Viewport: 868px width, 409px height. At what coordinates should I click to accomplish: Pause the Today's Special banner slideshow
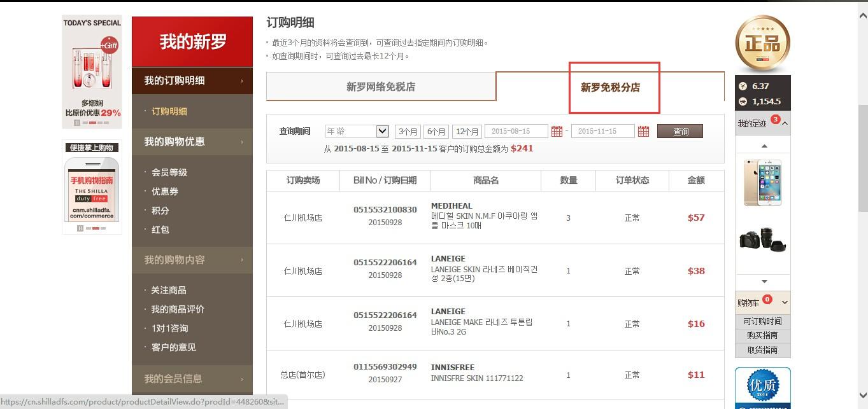click(77, 122)
